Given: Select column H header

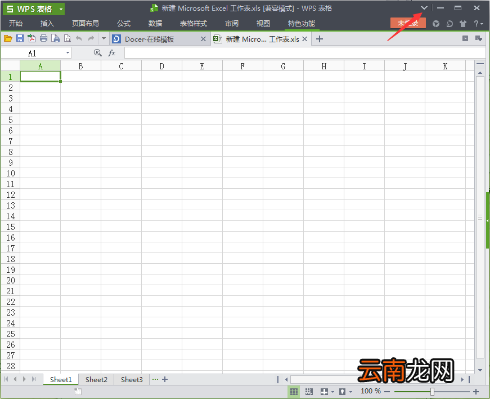Looking at the screenshot, I should point(324,66).
